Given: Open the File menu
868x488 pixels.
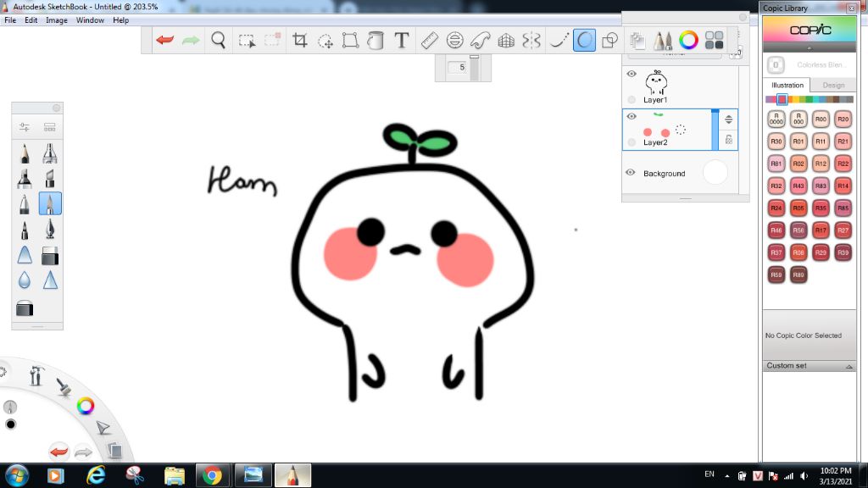Looking at the screenshot, I should [10, 20].
